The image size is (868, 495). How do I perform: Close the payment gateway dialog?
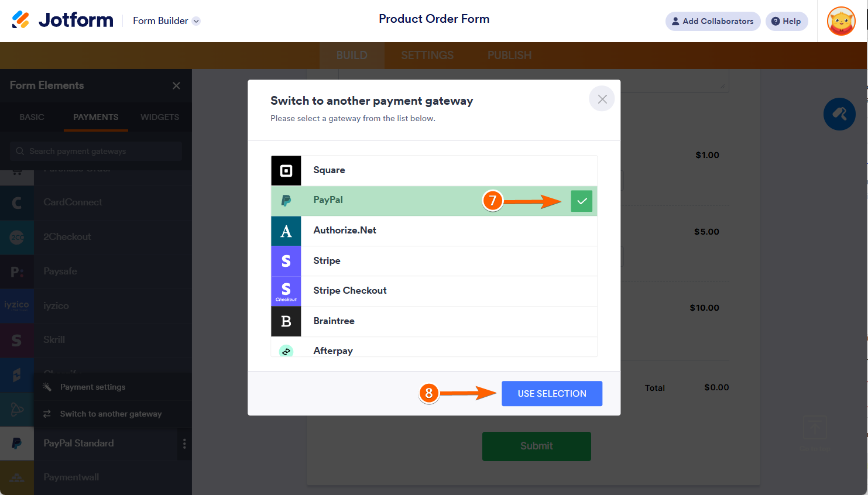602,99
